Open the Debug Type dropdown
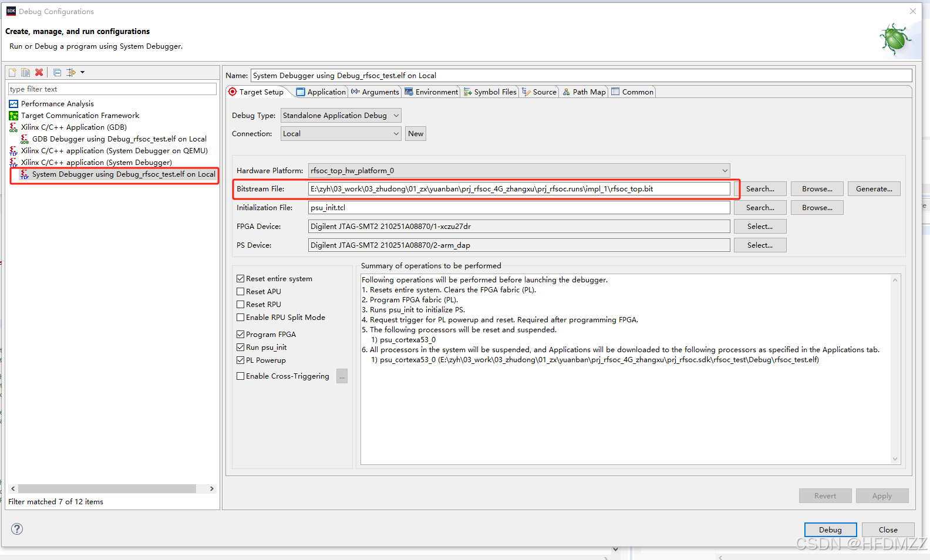Screen dimensions: 930x560 341,116
